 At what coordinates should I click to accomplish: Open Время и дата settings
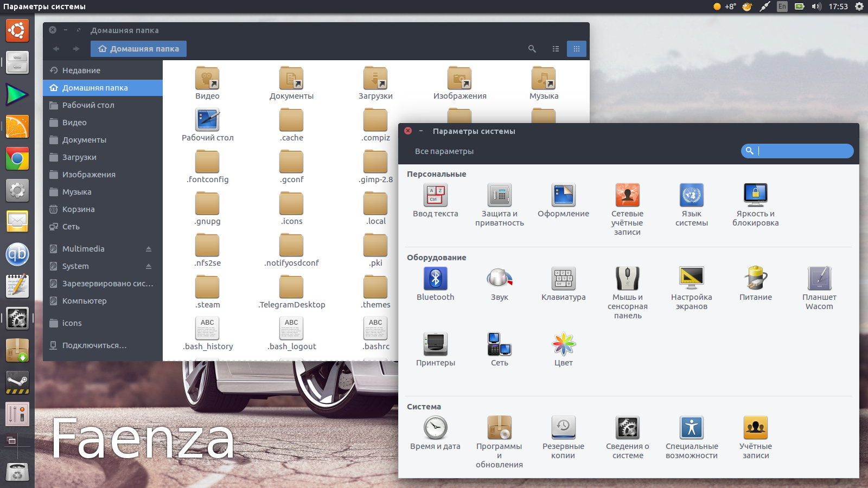pos(435,428)
